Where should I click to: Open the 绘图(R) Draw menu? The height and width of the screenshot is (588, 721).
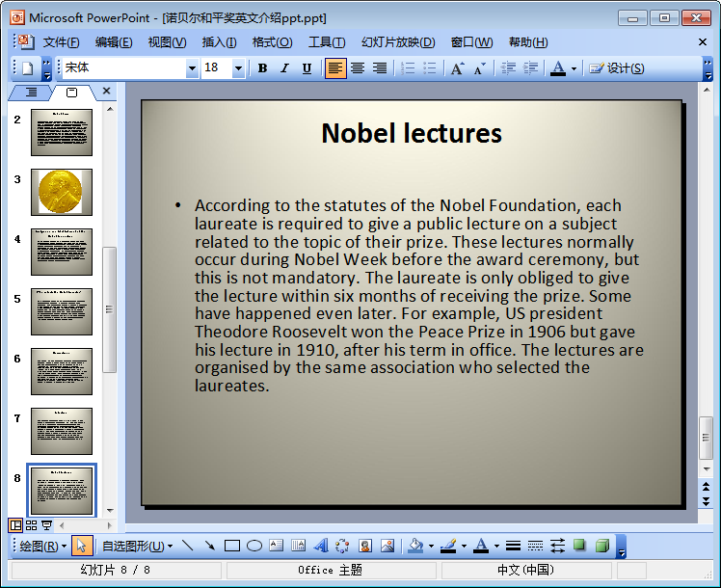(43, 547)
